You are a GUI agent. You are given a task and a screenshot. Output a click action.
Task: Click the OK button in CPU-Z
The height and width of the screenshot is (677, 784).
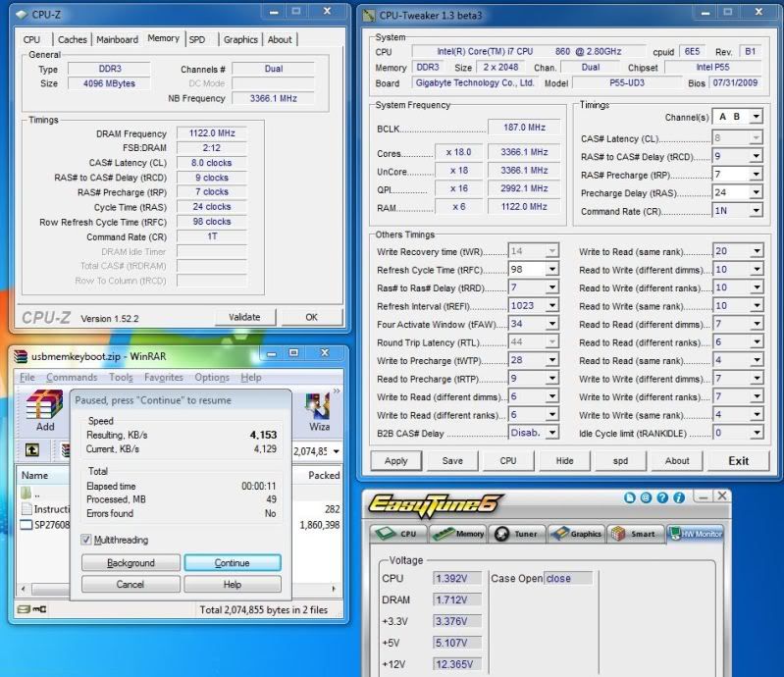pyautogui.click(x=311, y=317)
